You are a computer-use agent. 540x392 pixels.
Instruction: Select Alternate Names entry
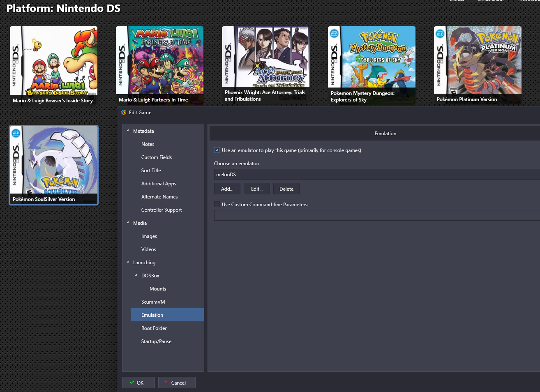[159, 197]
